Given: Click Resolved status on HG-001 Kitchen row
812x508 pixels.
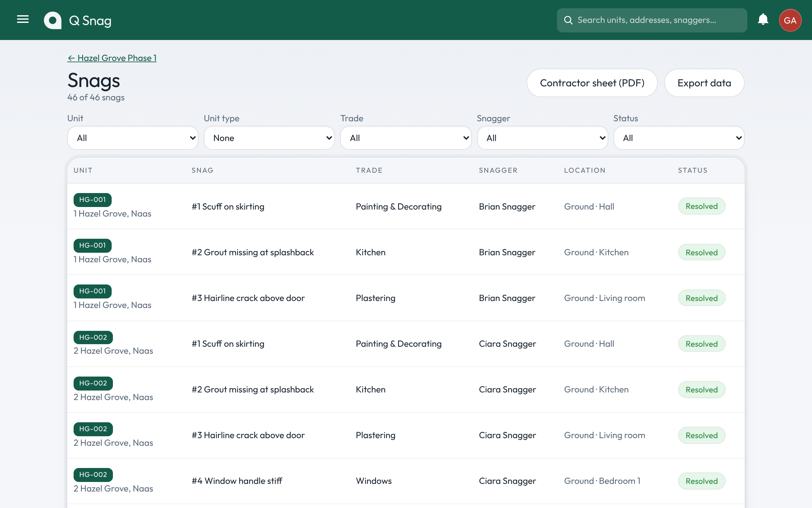Looking at the screenshot, I should 702,252.
